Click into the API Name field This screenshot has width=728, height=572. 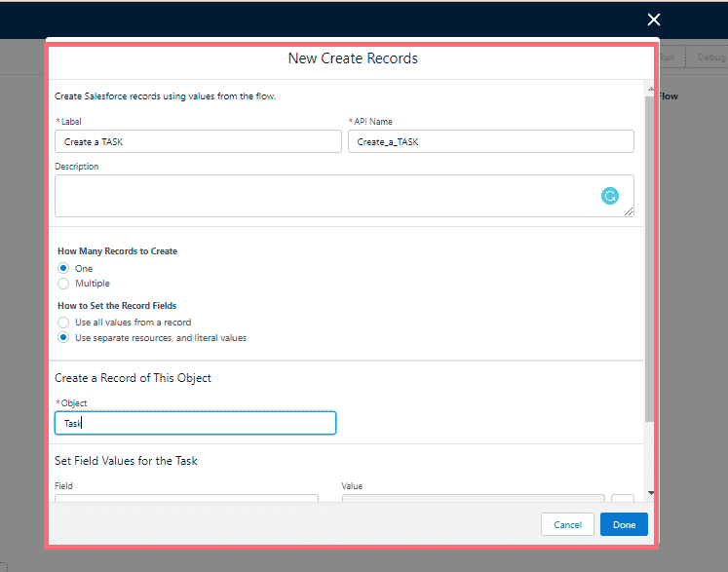(x=490, y=142)
